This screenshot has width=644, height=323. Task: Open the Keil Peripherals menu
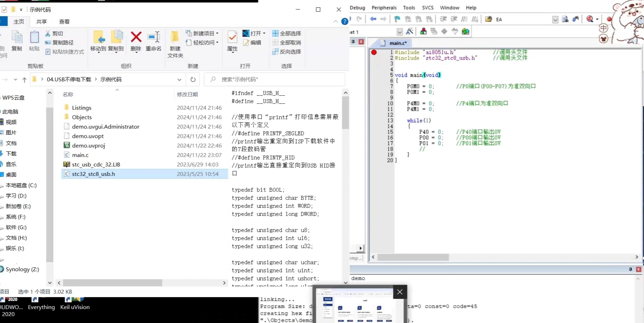point(384,8)
